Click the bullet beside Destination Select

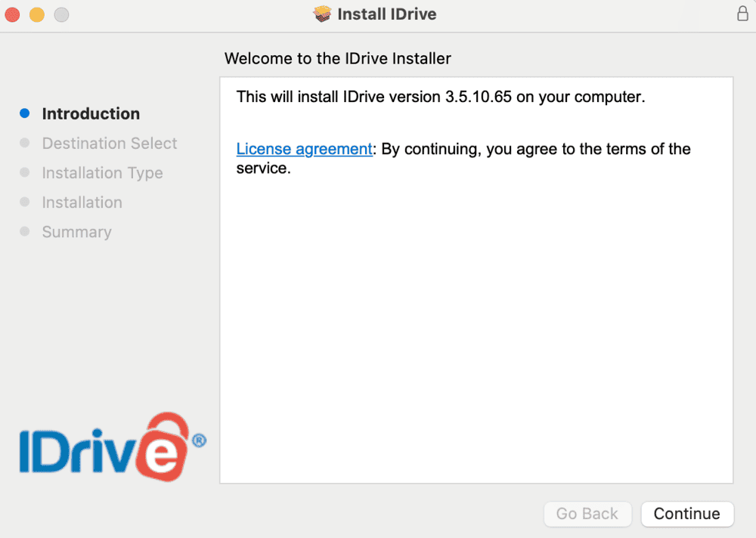23,143
